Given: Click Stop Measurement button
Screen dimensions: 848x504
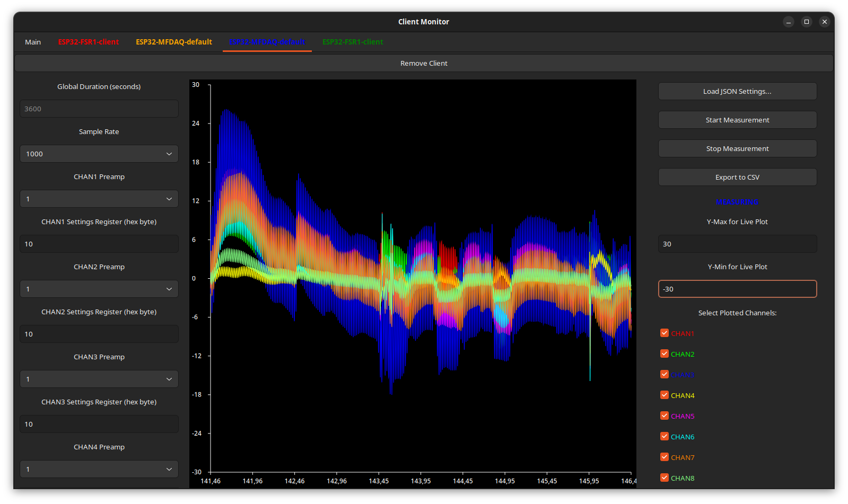Looking at the screenshot, I should click(737, 148).
